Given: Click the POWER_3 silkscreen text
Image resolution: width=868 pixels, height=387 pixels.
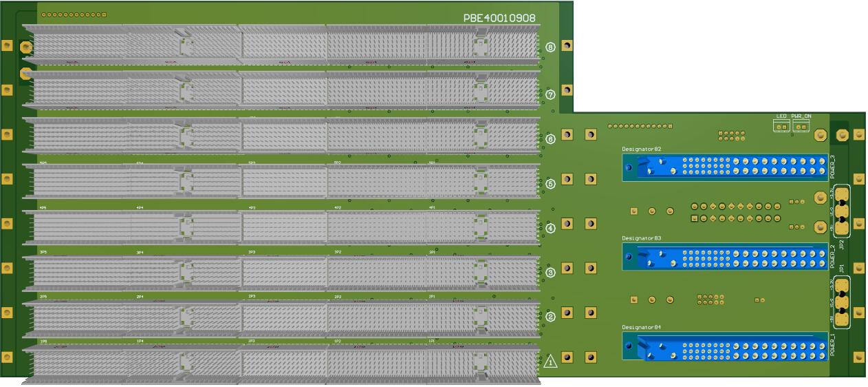Looking at the screenshot, I should [x=832, y=167].
